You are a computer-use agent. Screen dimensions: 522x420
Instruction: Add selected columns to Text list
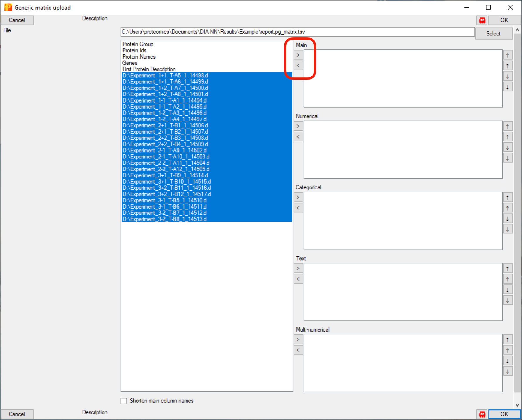[x=298, y=269]
